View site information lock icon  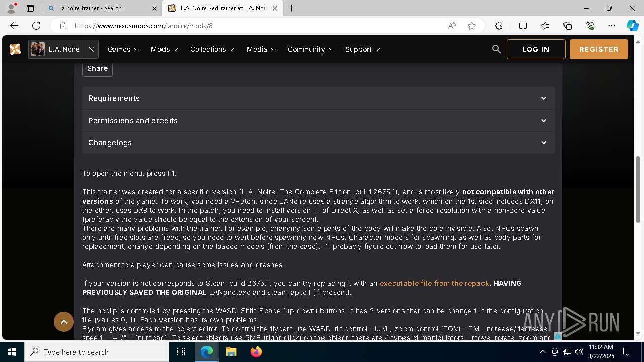click(63, 26)
